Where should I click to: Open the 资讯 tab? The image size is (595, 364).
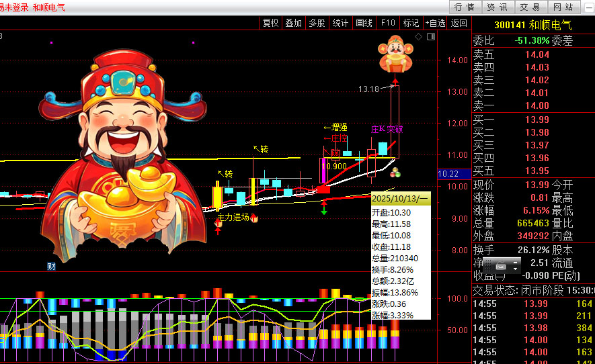click(x=497, y=7)
